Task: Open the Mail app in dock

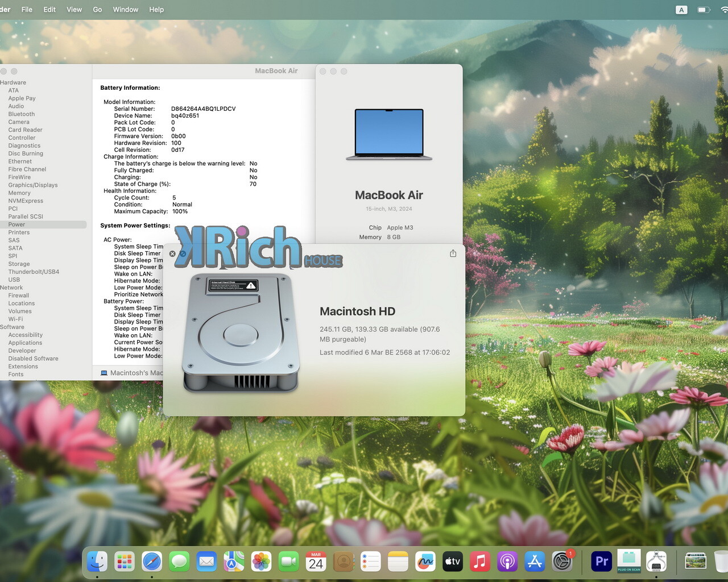Action: pos(206,562)
